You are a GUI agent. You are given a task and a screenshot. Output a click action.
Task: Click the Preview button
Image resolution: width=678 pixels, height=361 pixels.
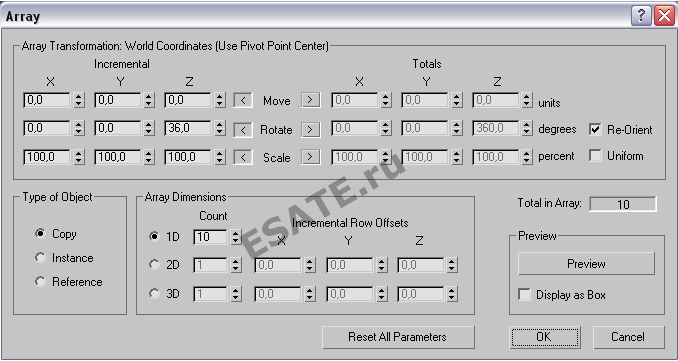pyautogui.click(x=586, y=264)
